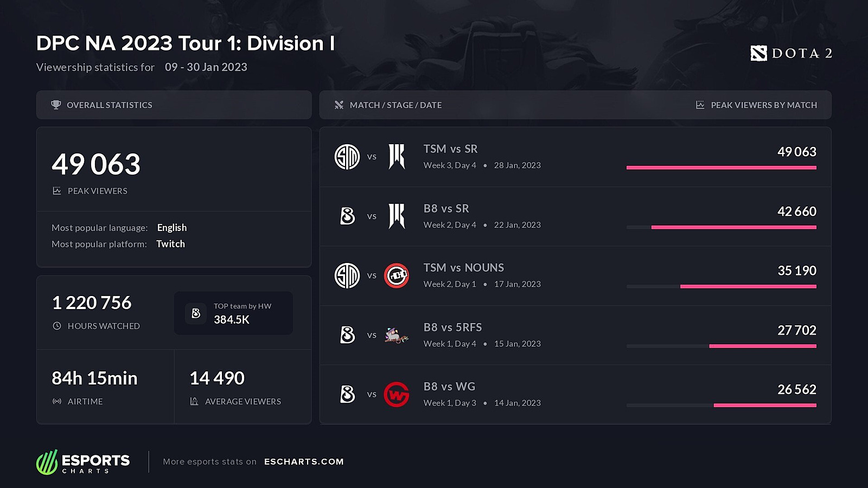Click the crossed swords Match/Stage/Date icon
The height and width of the screenshot is (488, 868).
(339, 105)
